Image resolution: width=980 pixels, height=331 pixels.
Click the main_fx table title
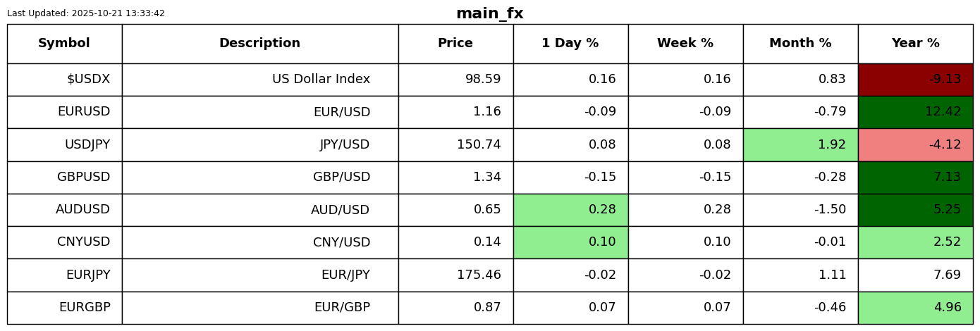(490, 14)
